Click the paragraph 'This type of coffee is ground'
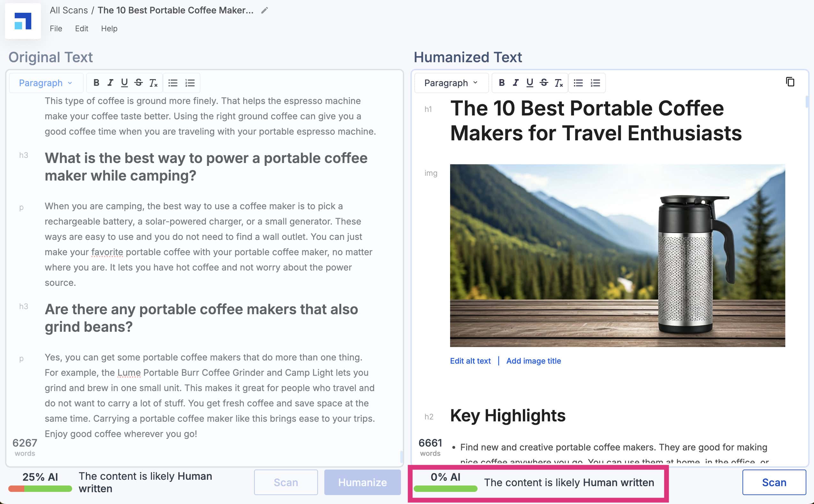 [x=210, y=116]
